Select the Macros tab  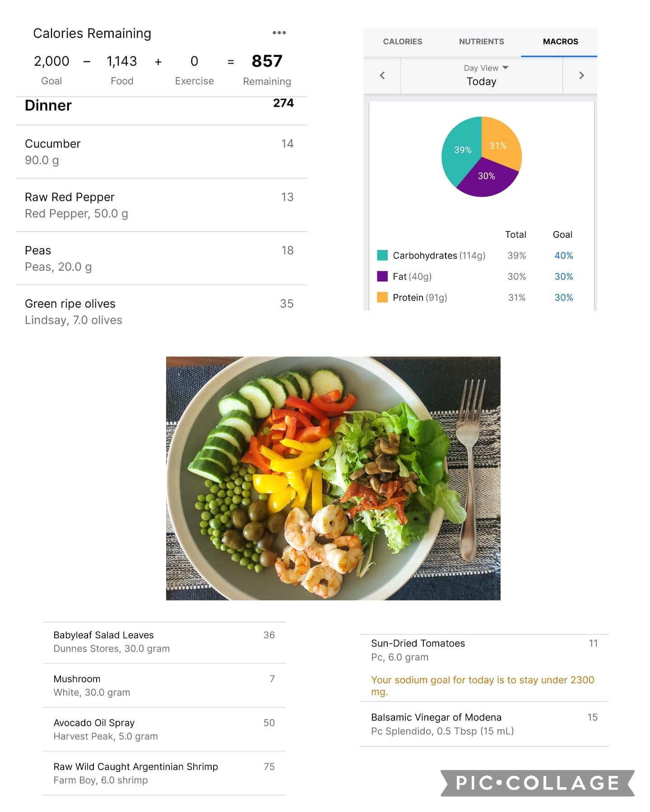[560, 42]
